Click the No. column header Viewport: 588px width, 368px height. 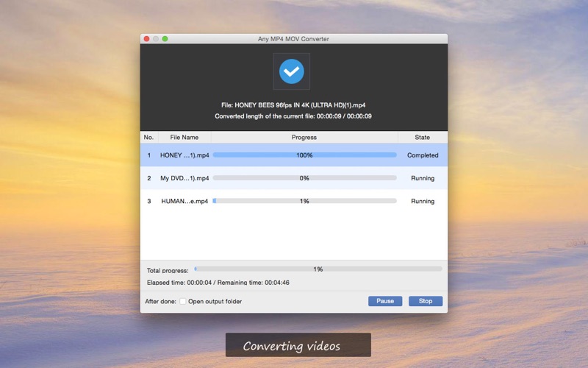pos(148,137)
